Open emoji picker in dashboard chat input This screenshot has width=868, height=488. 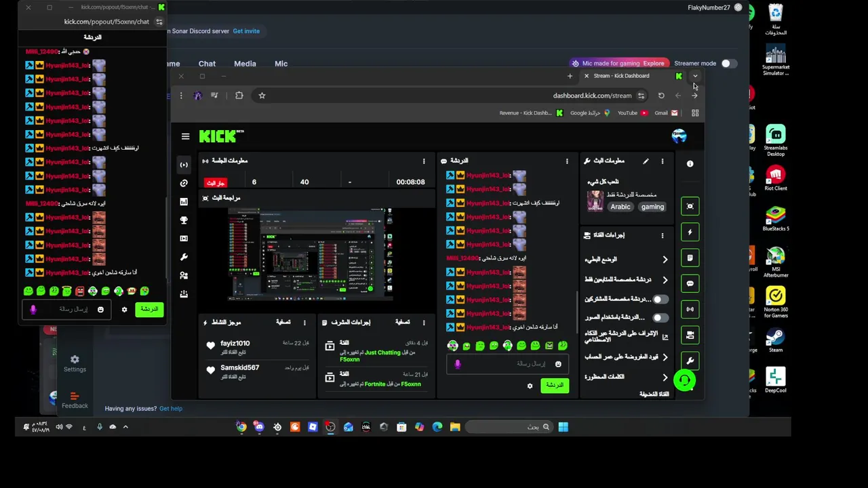(x=558, y=364)
